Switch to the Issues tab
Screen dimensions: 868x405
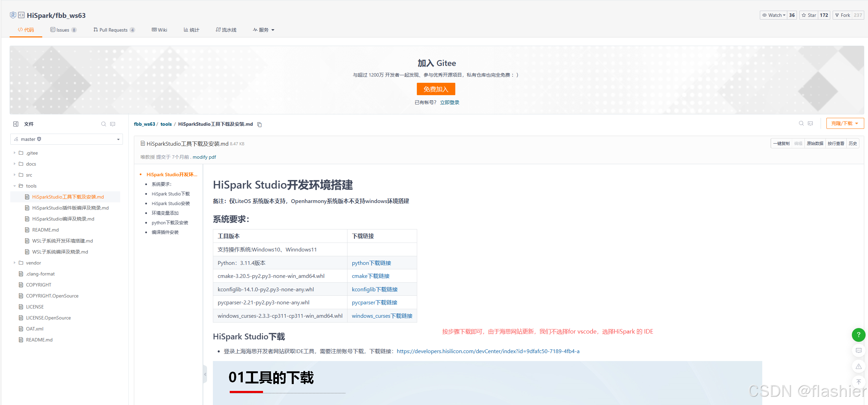click(63, 30)
